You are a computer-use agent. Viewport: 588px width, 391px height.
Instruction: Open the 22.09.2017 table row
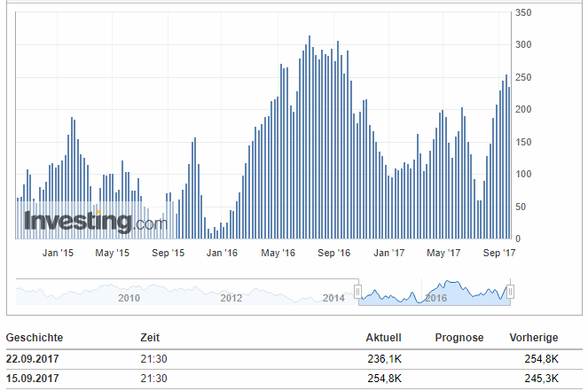coord(293,358)
